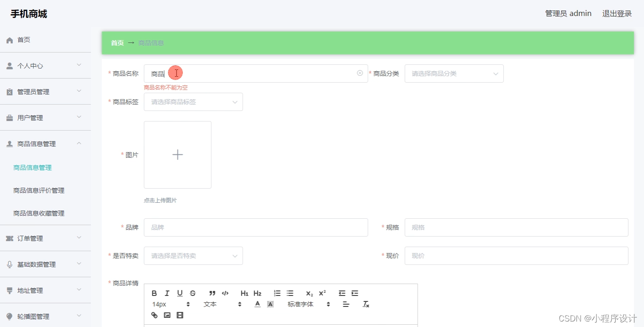Click the 商品名称不能为空 error message
The height and width of the screenshot is (327, 644).
point(166,88)
